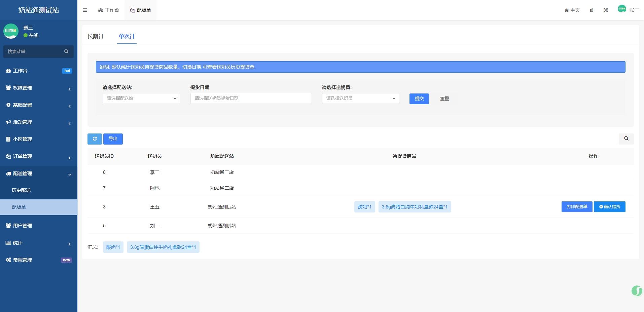Expand the 订单管理 sidebar menu
The width and height of the screenshot is (644, 312).
38,156
